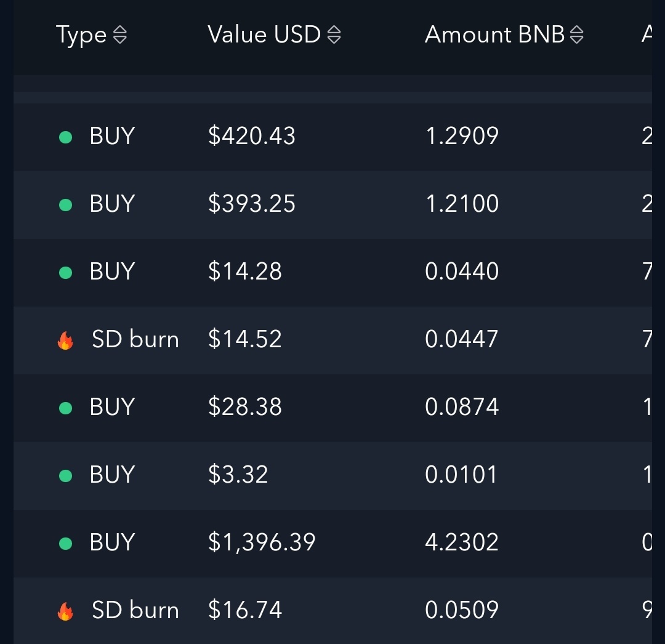Click BNB amount 0.0101
The width and height of the screenshot is (665, 644).
coord(461,475)
